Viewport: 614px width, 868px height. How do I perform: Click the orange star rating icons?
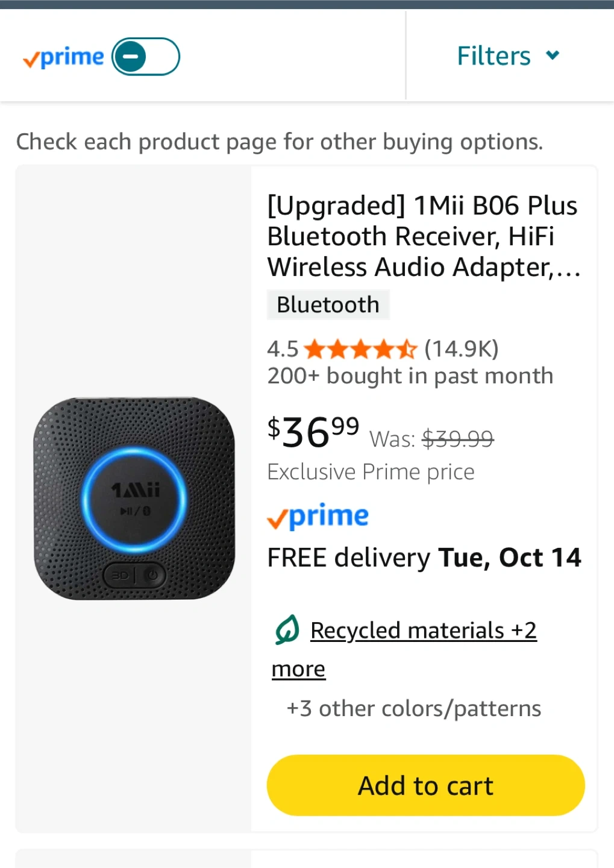(360, 349)
